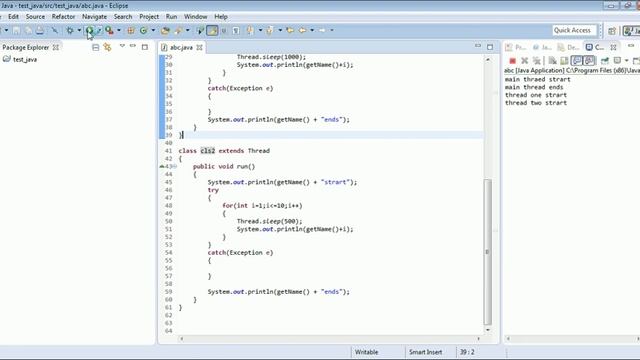Image resolution: width=640 pixels, height=360 pixels.
Task: Toggle Show Console on Standard Out change
Action: pos(576,61)
